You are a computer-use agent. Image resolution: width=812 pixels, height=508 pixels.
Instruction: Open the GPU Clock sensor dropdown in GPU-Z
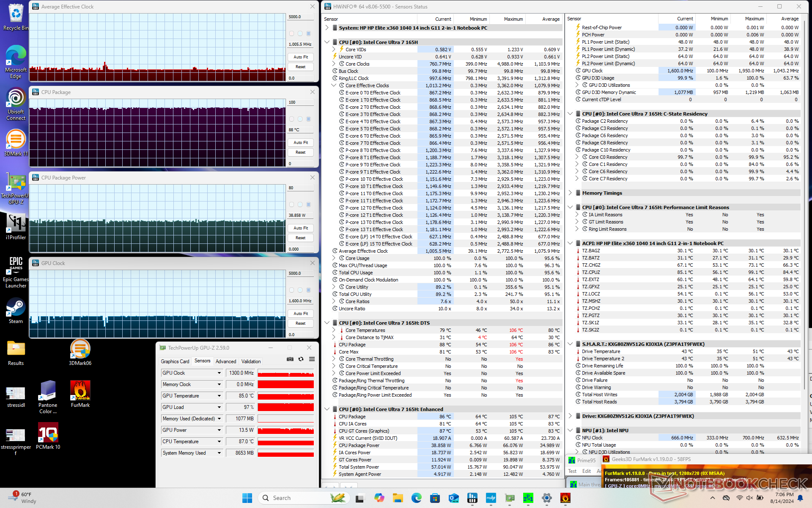(x=219, y=373)
